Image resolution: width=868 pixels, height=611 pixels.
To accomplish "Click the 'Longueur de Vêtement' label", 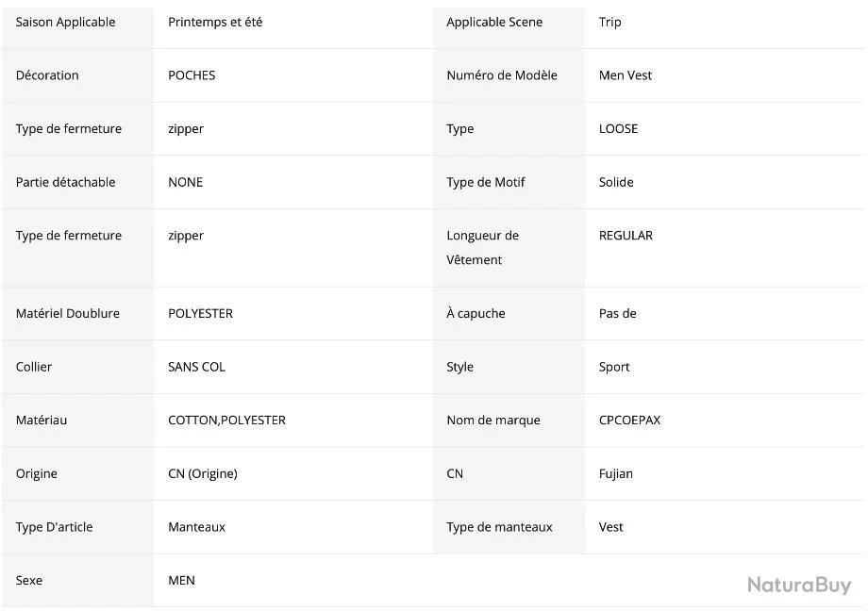I will [482, 247].
